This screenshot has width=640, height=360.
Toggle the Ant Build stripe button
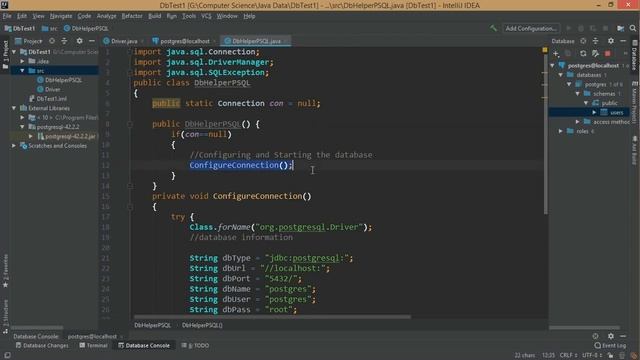[x=634, y=151]
